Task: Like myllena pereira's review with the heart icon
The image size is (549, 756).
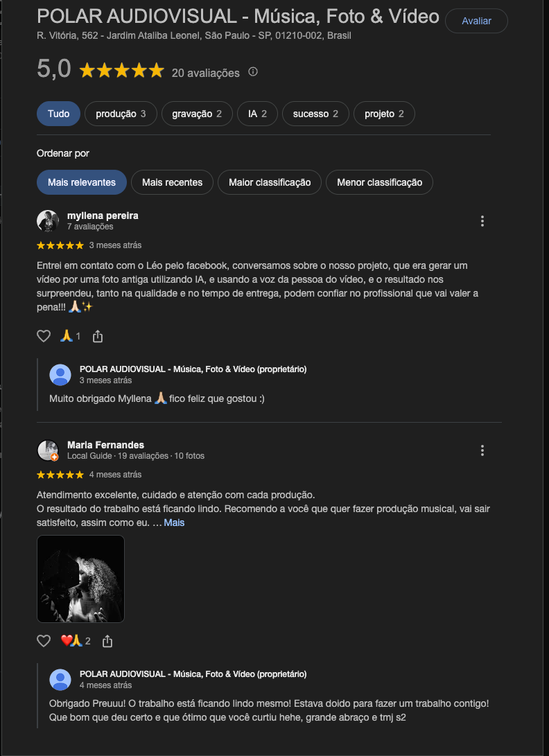Action: click(x=44, y=336)
